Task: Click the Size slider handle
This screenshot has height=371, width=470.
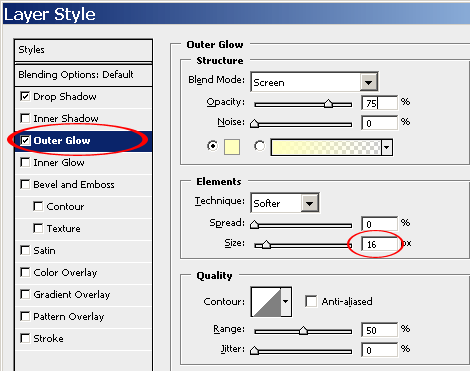Action: [266, 245]
